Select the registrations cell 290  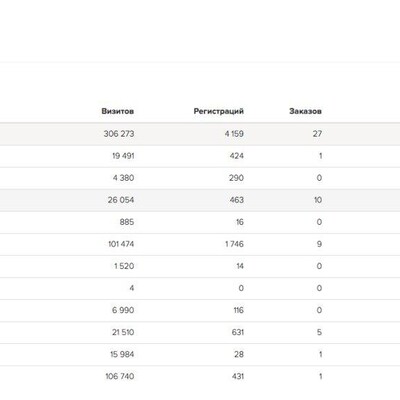236,178
